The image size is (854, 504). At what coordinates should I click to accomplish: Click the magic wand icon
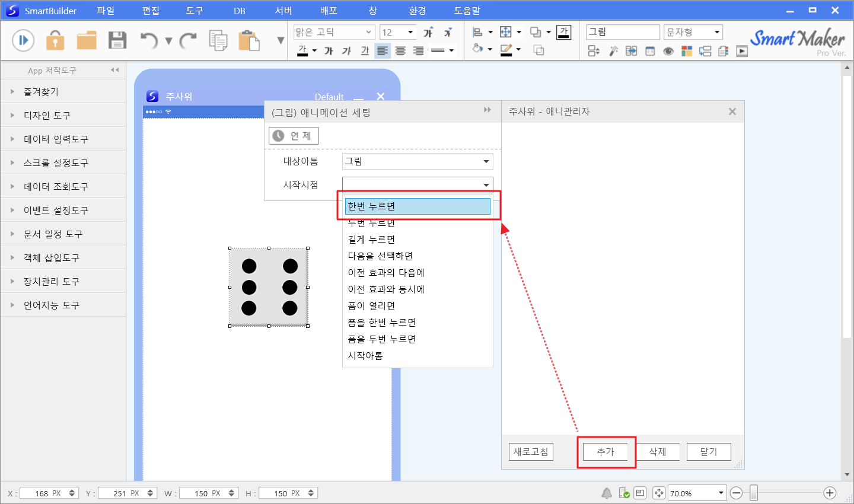pos(613,51)
